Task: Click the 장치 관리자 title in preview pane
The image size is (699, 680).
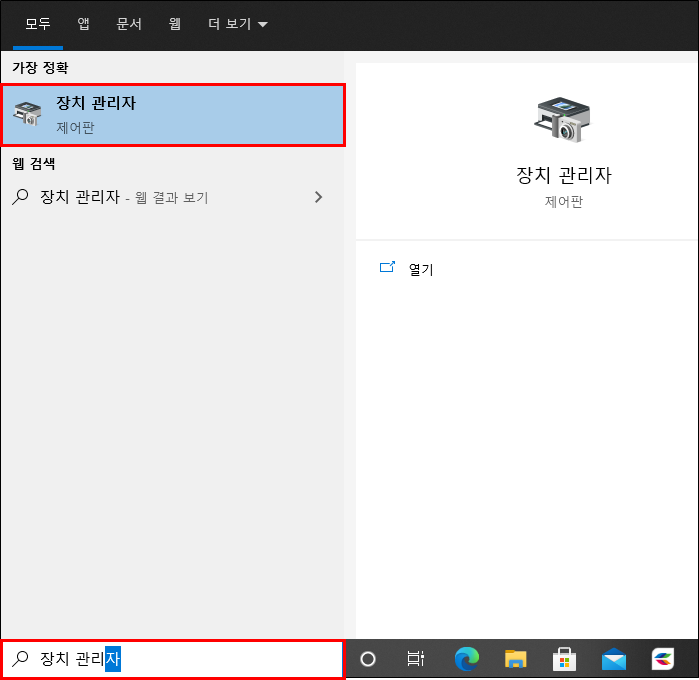Action: (x=564, y=175)
